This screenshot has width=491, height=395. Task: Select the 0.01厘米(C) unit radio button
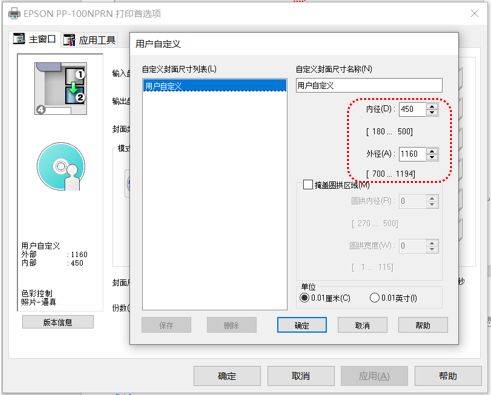[x=304, y=297]
